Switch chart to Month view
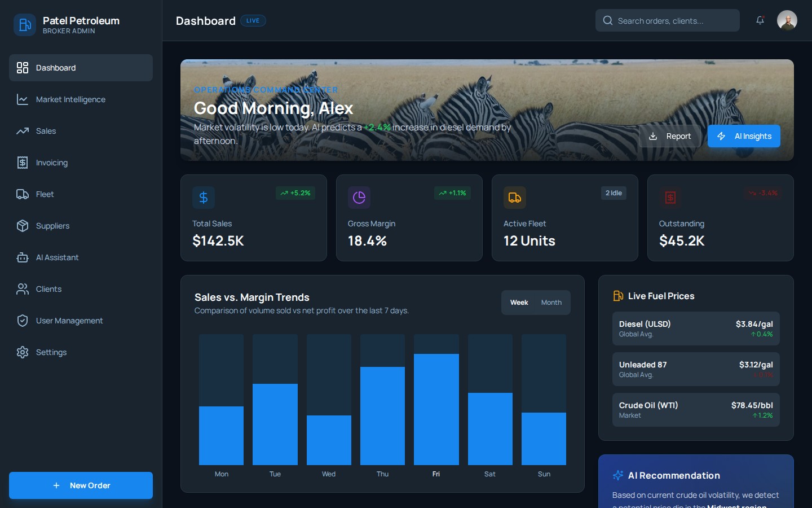This screenshot has height=508, width=812. coord(551,303)
